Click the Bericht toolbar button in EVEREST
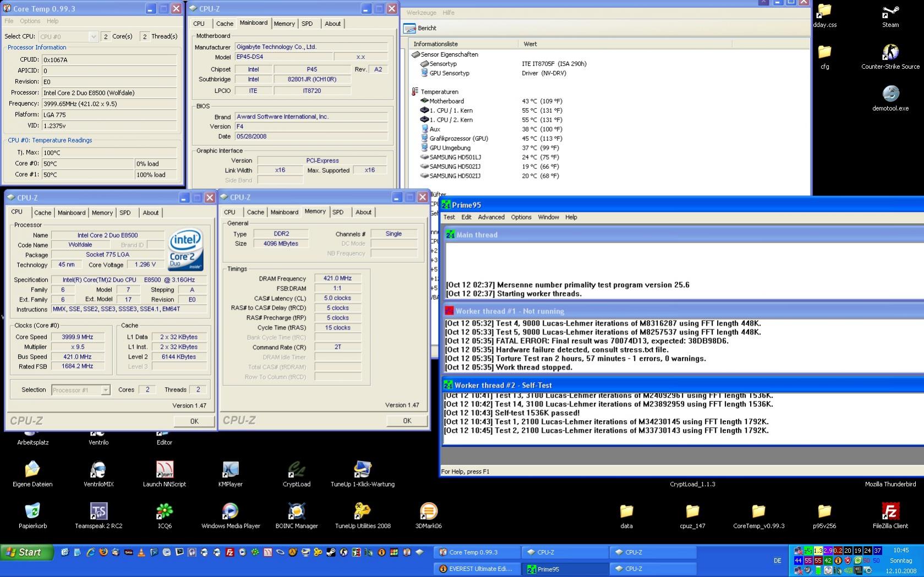This screenshot has height=577, width=924. click(420, 28)
